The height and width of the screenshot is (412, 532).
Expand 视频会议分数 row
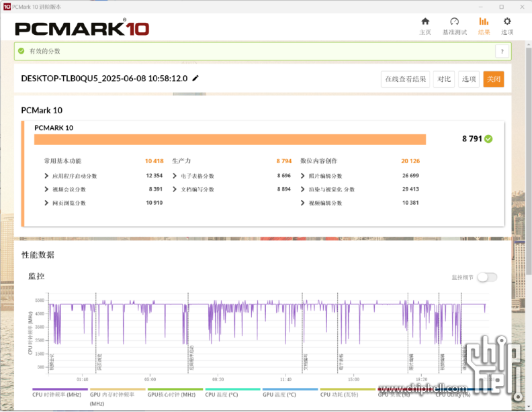[x=46, y=189]
